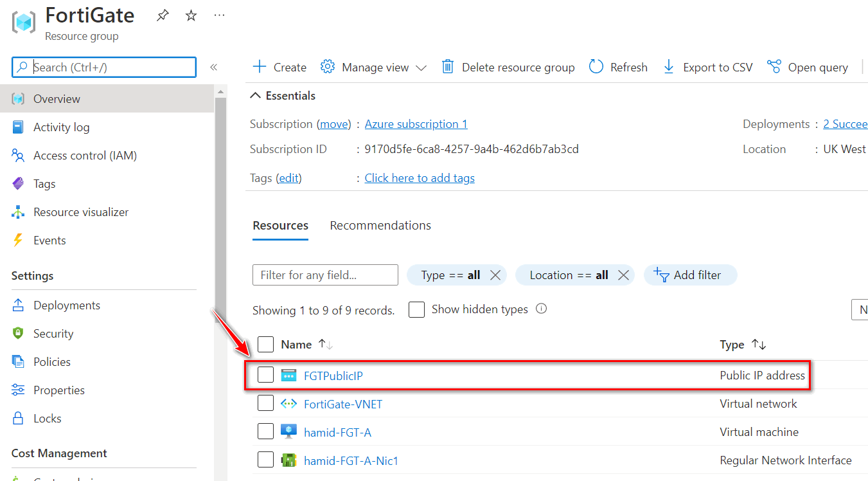Click the hamid-FGT-A-Nic1 interface icon
Image resolution: width=868 pixels, height=481 pixels.
click(x=288, y=460)
